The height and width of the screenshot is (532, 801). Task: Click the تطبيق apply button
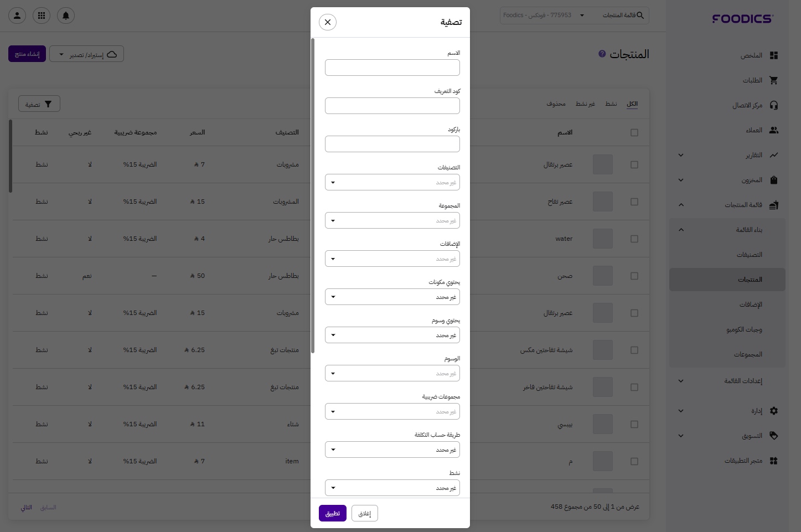(x=333, y=513)
